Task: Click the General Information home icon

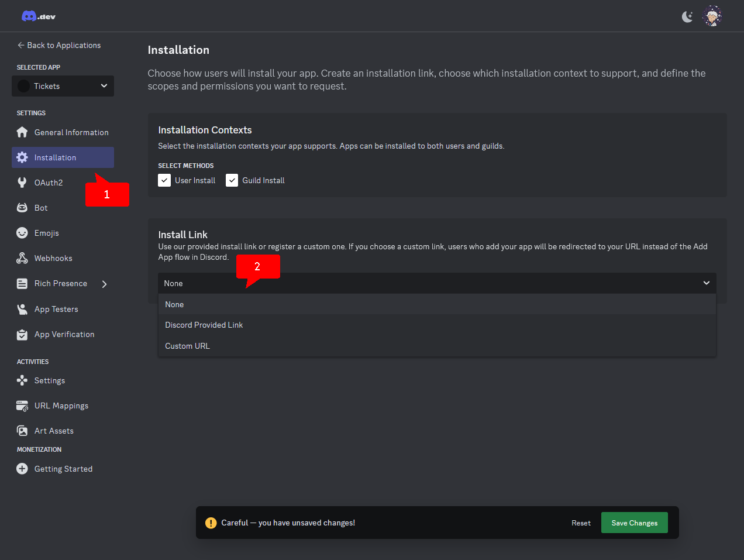Action: [22, 132]
